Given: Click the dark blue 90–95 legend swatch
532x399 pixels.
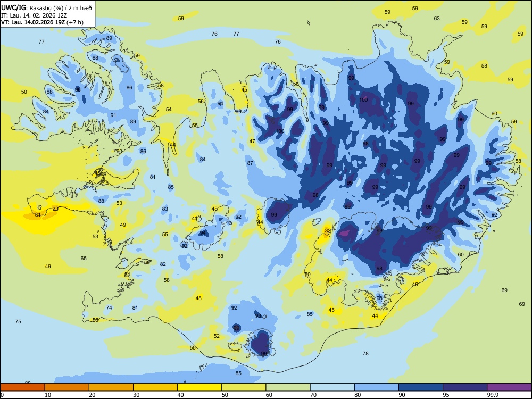Looking at the screenshot, I should coord(421,387).
